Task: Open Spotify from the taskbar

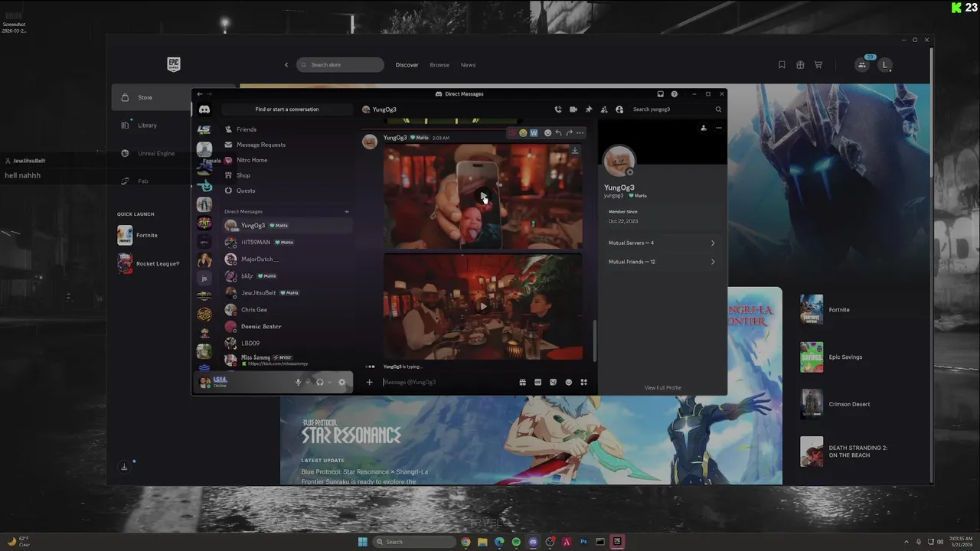Action: 516,542
